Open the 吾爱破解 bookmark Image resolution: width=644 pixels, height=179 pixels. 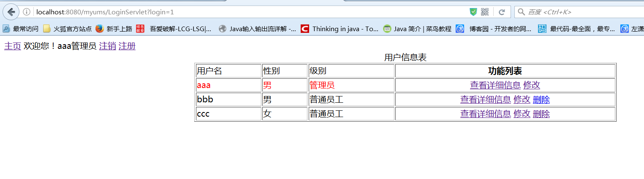coord(174,29)
